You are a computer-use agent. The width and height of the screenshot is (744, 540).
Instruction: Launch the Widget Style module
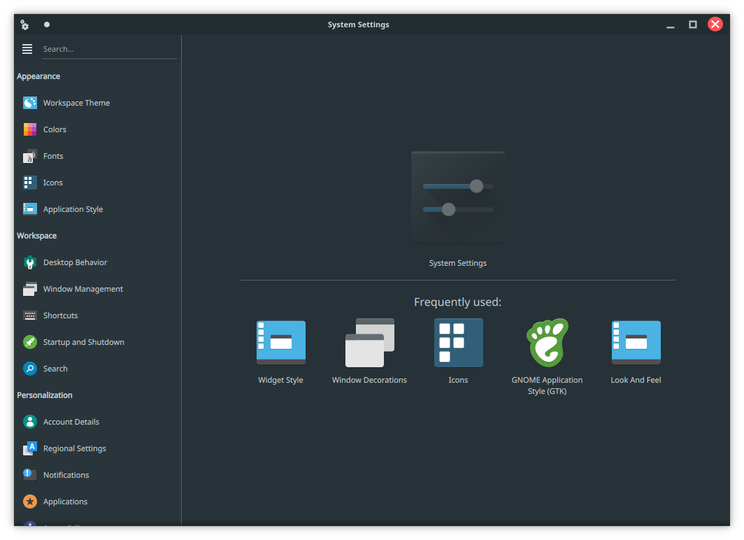click(x=281, y=351)
